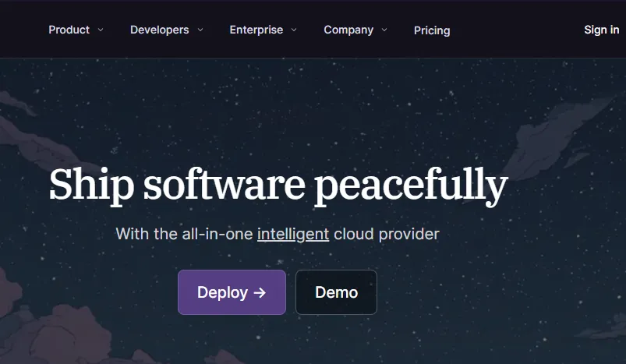Open the Enterprise menu
Viewport: 626px width, 364px height.
coord(256,30)
